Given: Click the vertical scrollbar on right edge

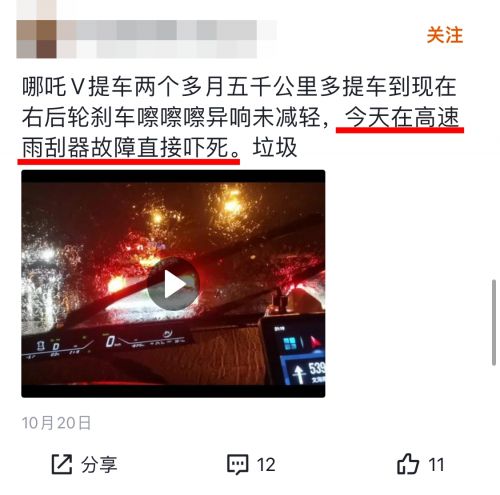Looking at the screenshot, I should tap(494, 323).
